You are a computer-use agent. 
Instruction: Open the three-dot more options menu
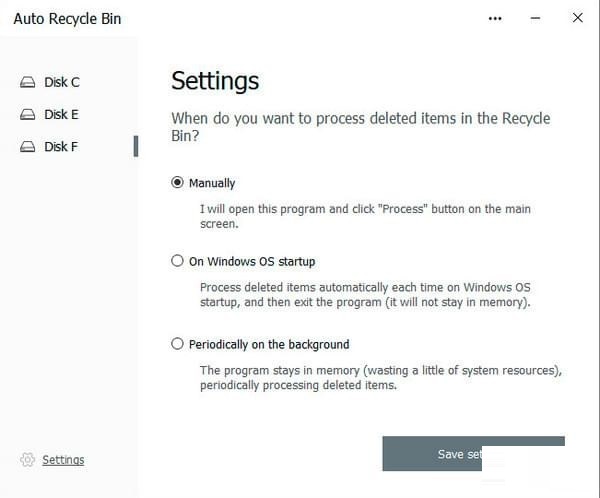point(495,18)
